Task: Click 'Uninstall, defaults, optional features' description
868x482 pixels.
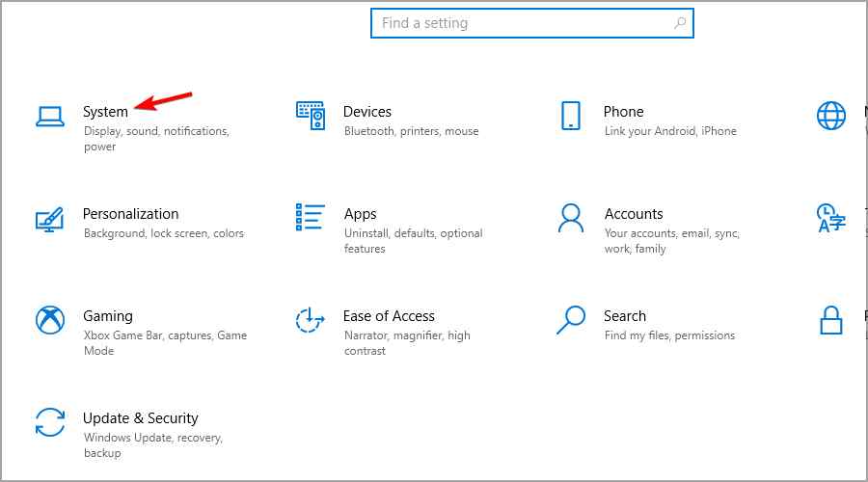Action: 414,241
